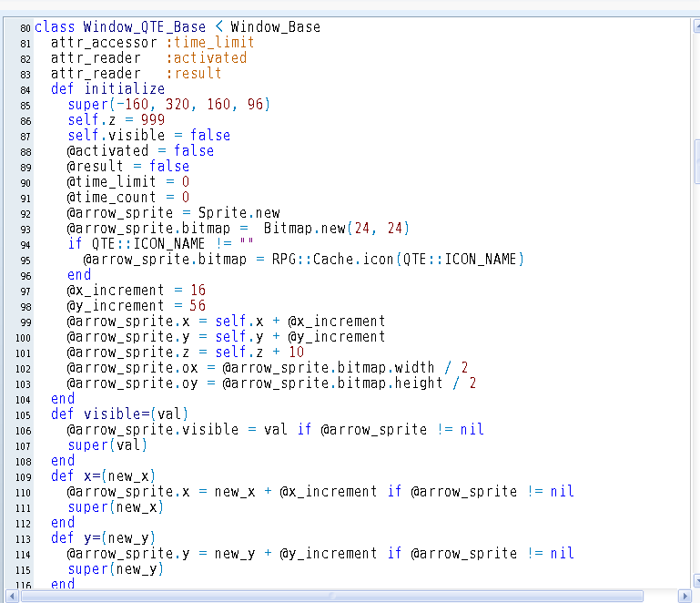
Task: Click the vertical scrollbar thumb
Action: click(697, 162)
